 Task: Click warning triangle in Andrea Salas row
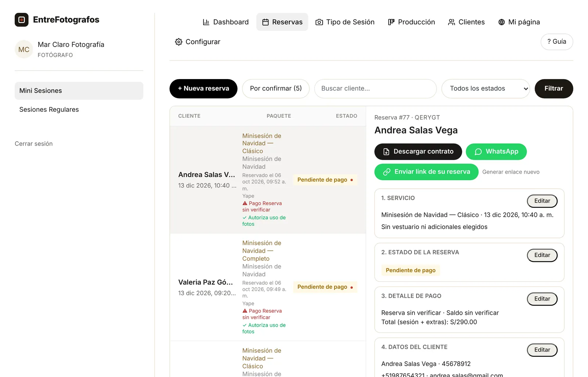[245, 203]
